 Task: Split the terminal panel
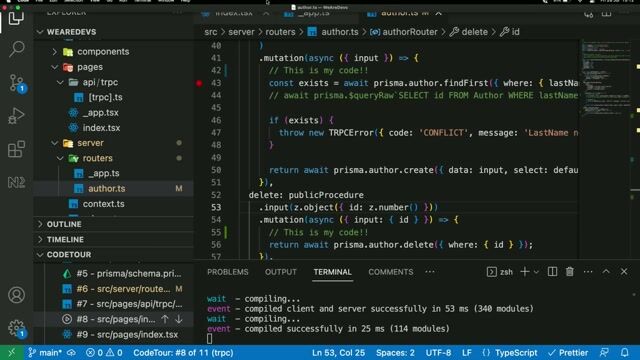[552, 272]
